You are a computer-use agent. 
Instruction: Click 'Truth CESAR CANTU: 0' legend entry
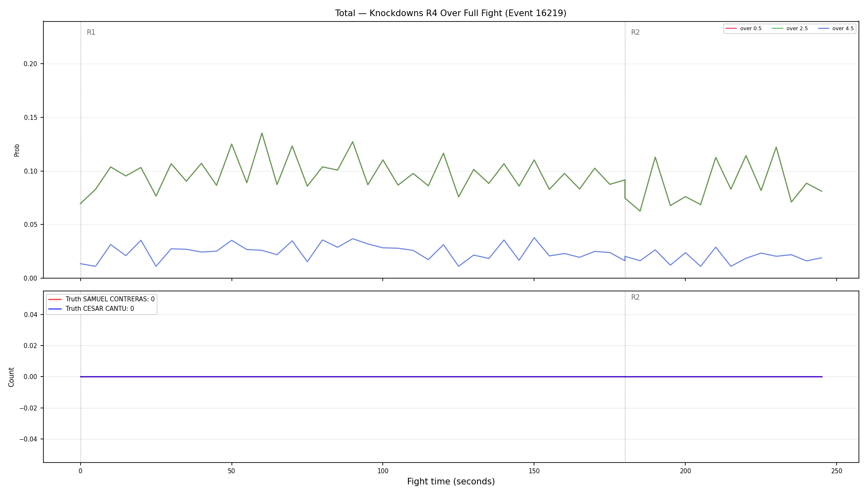pyautogui.click(x=91, y=309)
